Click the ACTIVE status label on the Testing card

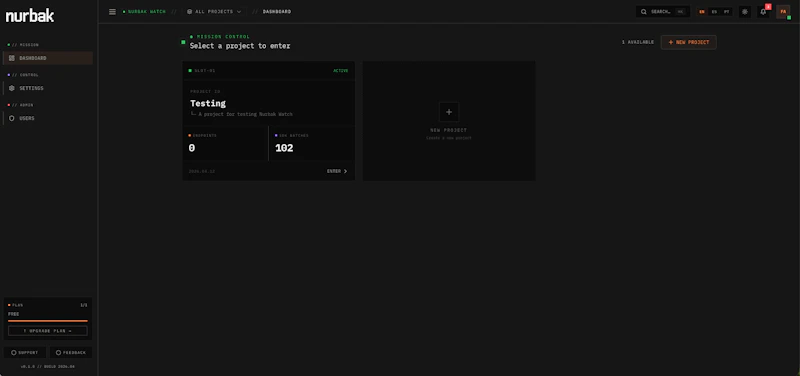coord(341,71)
